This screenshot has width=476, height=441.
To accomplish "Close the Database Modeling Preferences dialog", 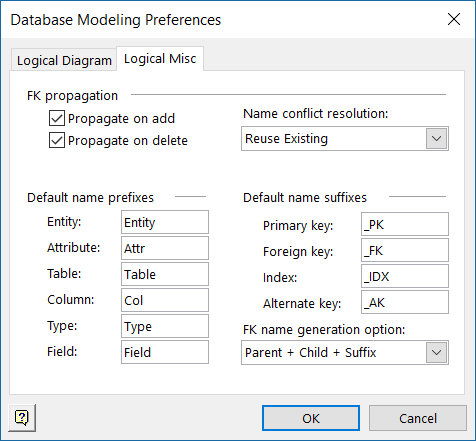I will 454,19.
